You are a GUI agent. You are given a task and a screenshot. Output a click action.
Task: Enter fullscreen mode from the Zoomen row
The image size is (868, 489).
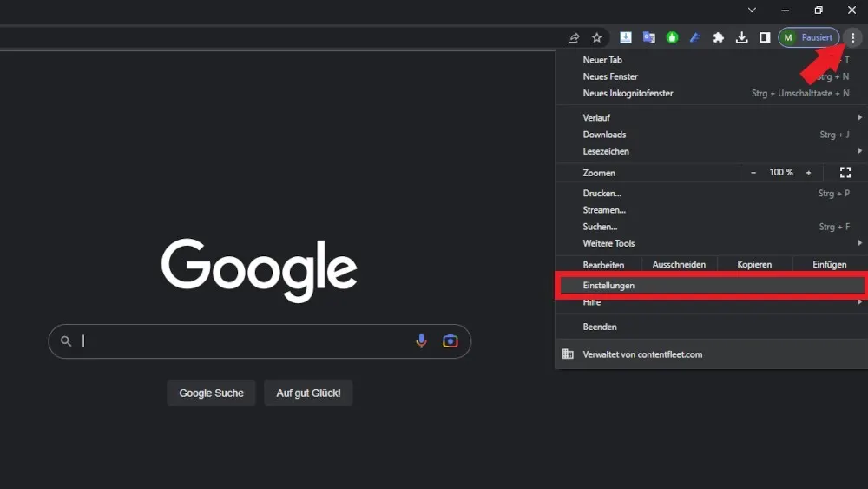click(x=845, y=173)
